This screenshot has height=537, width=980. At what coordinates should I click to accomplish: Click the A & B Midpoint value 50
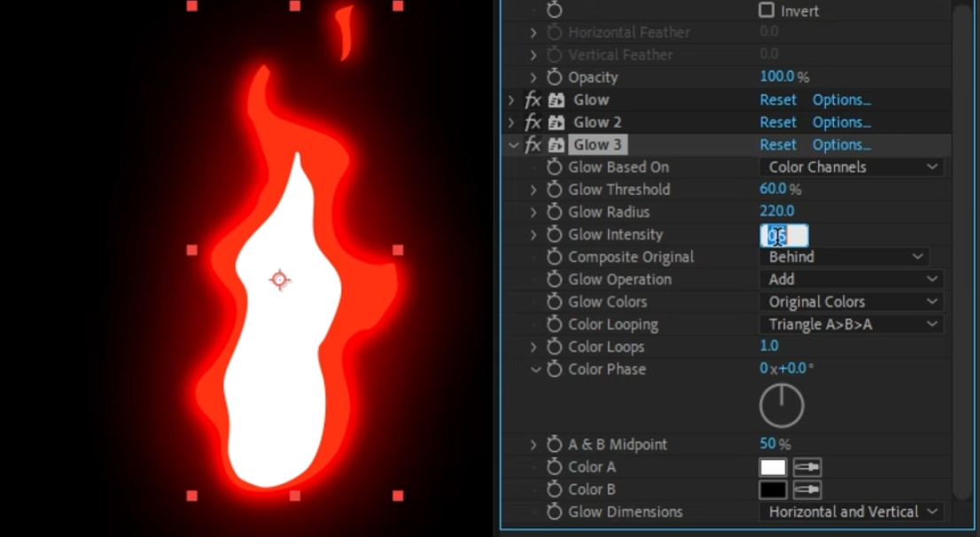tap(767, 444)
